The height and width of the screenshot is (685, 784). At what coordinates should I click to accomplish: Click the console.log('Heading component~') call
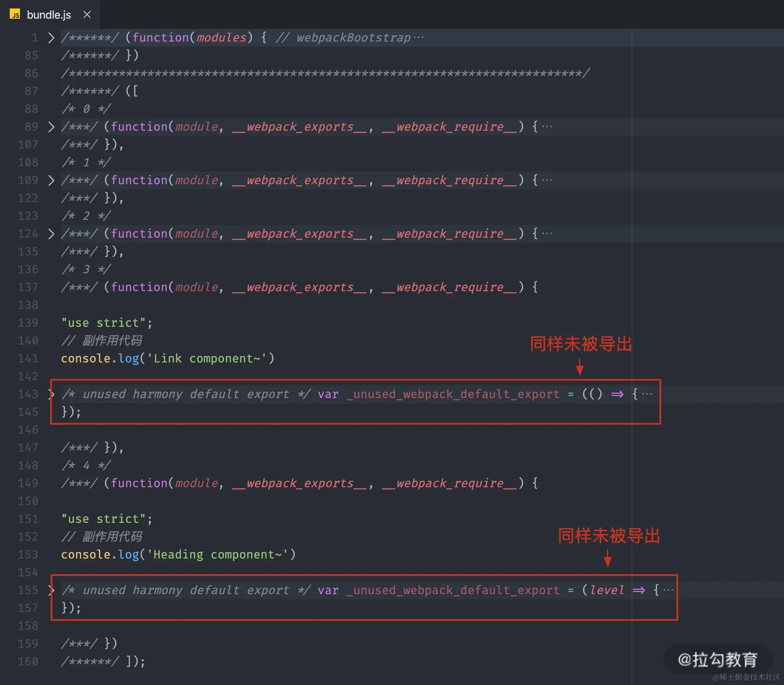point(178,554)
